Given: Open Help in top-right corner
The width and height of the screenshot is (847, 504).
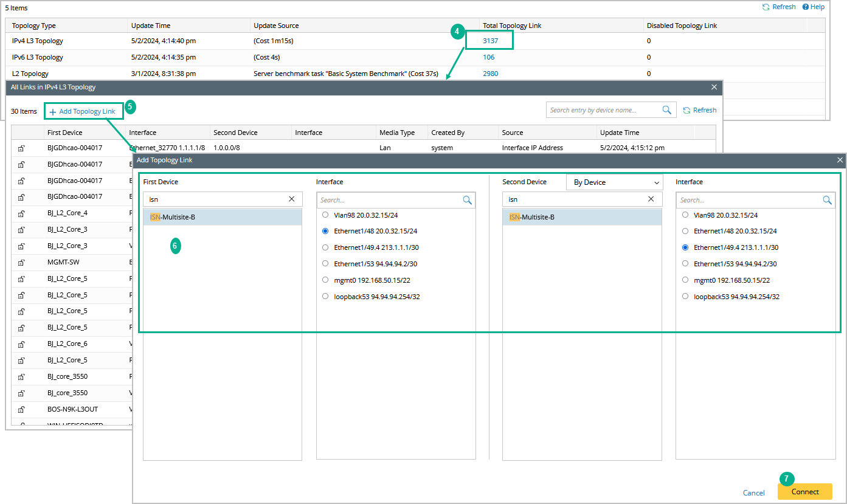Looking at the screenshot, I should (x=813, y=7).
